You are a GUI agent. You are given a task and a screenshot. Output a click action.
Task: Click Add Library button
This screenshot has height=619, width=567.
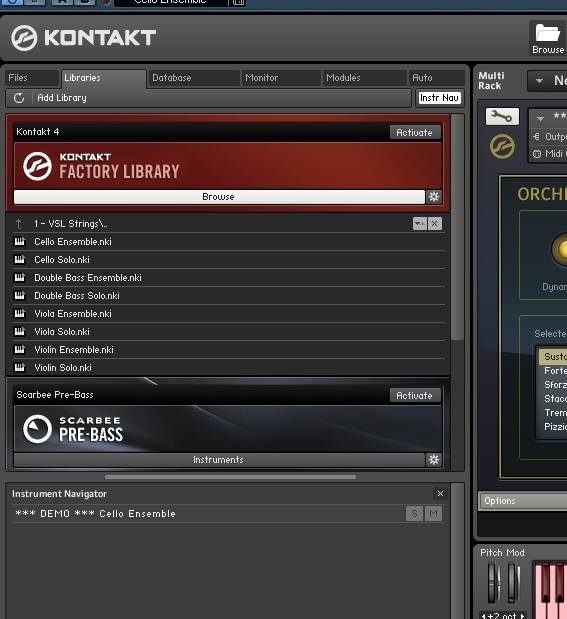pos(62,98)
